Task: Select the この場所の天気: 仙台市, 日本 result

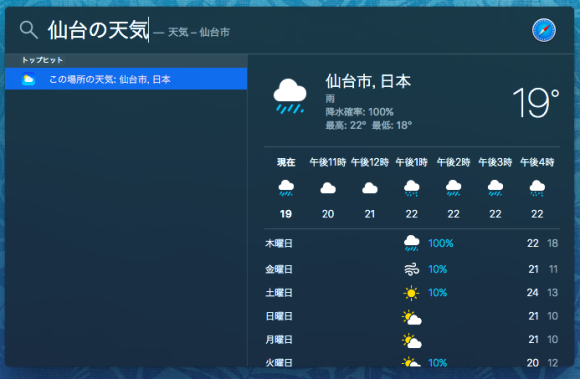Action: click(x=126, y=79)
